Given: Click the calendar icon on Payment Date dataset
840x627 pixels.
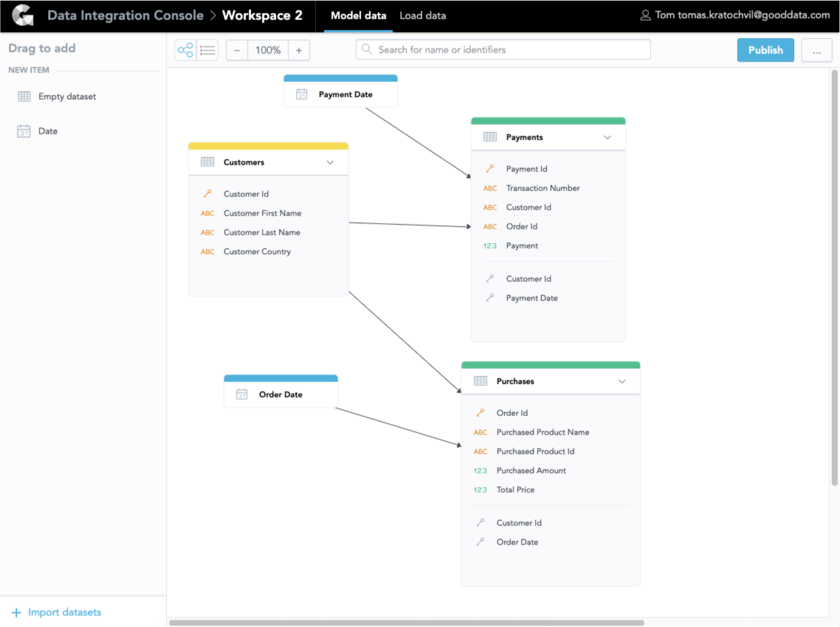Looking at the screenshot, I should [x=302, y=94].
